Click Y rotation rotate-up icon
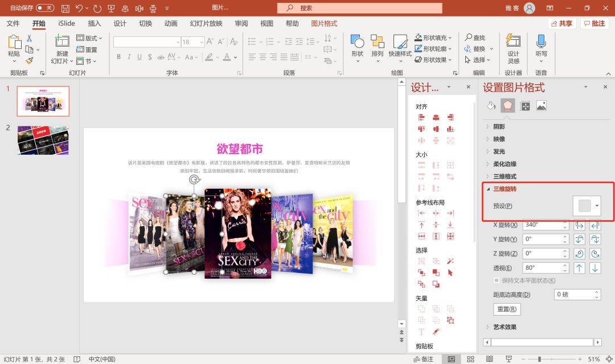This screenshot has width=615, height=364. click(579, 239)
